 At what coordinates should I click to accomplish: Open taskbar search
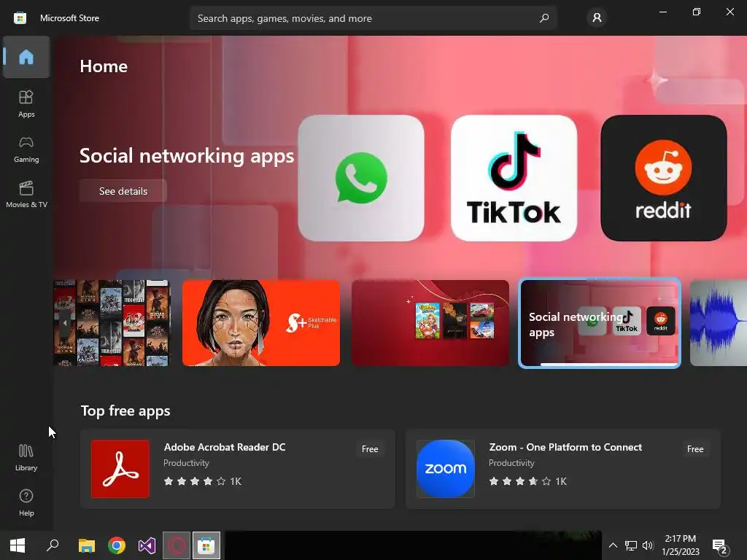click(53, 545)
